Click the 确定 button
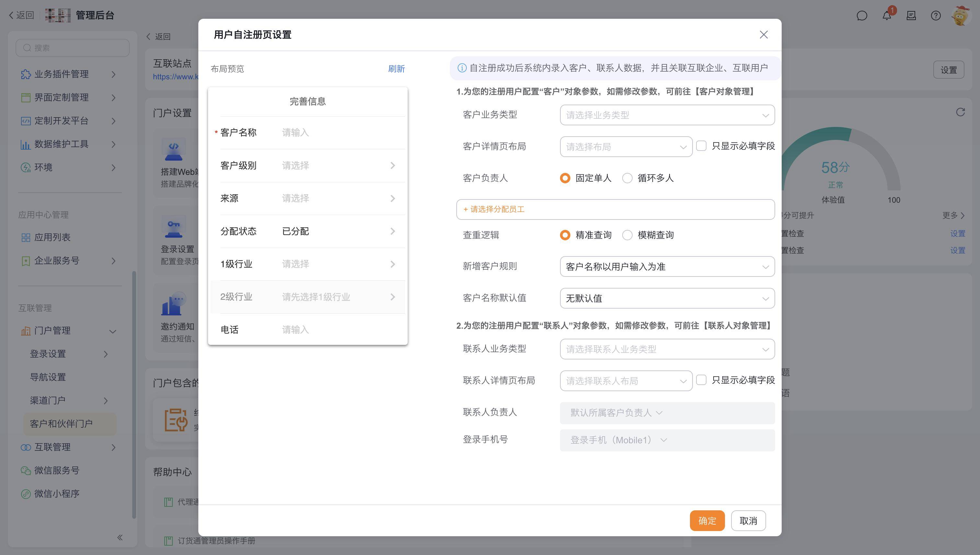The image size is (980, 555). point(707,521)
